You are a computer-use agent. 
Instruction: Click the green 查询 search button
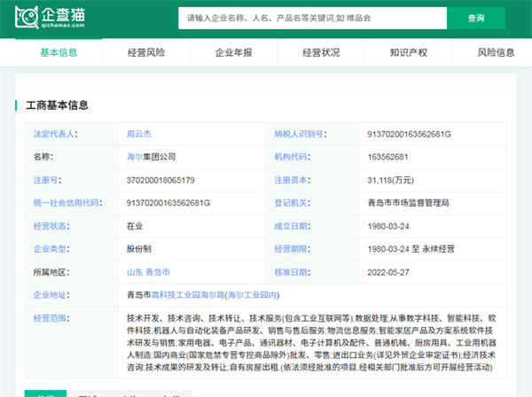[475, 18]
